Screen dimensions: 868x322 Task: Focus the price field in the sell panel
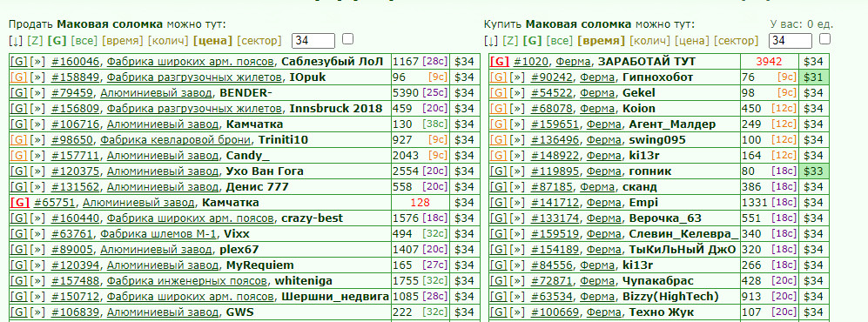[x=313, y=40]
